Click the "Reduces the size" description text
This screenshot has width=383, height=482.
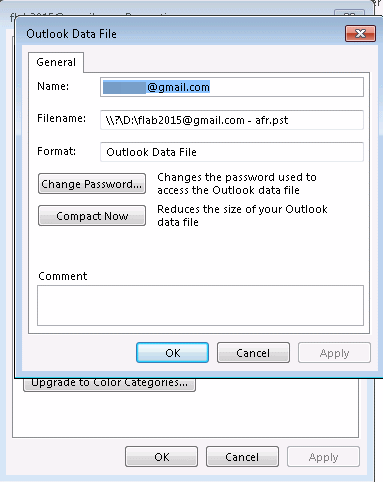(x=242, y=216)
